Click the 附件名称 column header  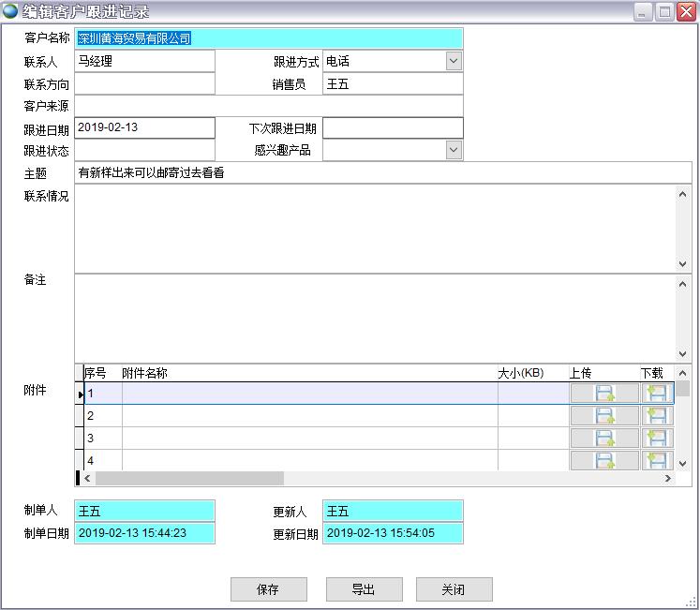[x=309, y=373]
